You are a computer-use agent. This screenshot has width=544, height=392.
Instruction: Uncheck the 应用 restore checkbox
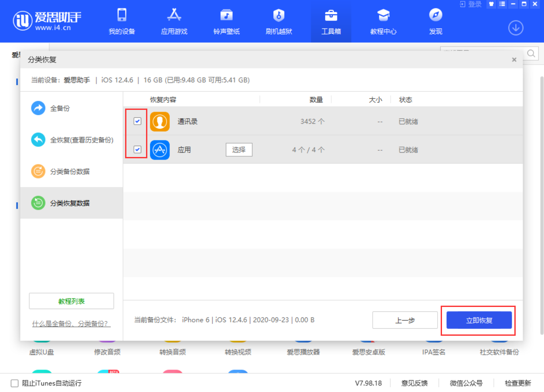pyautogui.click(x=137, y=150)
